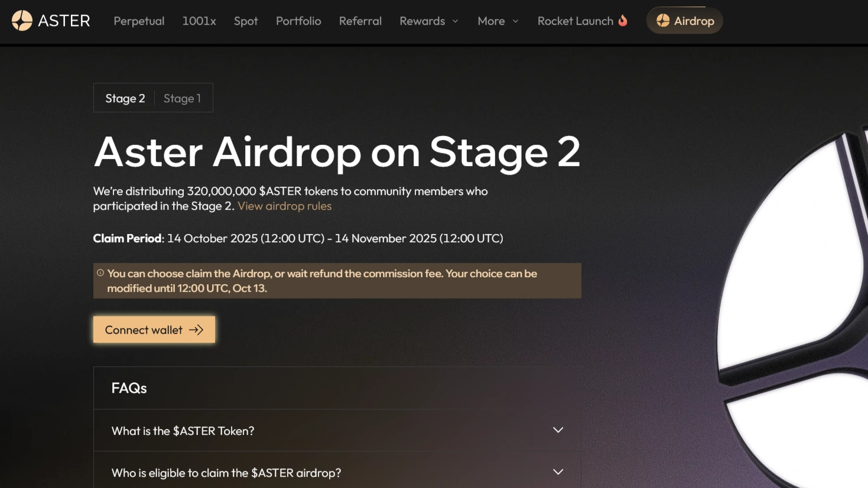Viewport: 868px width, 488px height.
Task: Switch to the Stage 1 tab
Action: tap(182, 98)
